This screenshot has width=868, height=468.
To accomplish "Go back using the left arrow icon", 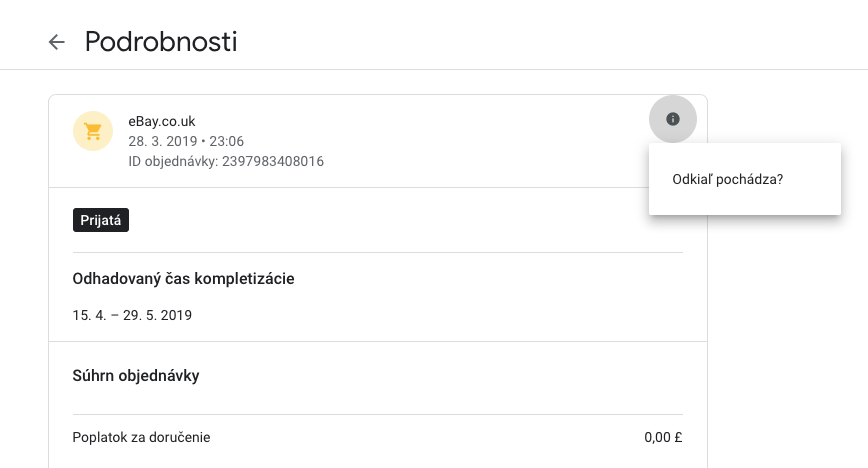I will point(56,42).
